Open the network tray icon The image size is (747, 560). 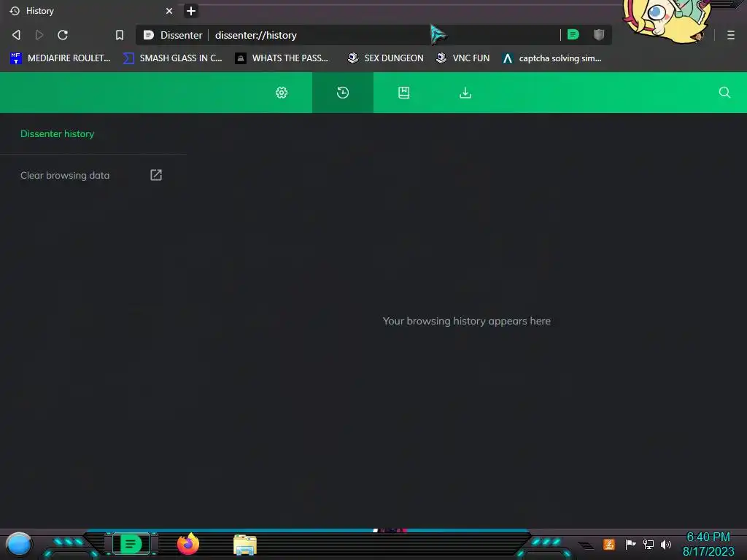coord(648,544)
